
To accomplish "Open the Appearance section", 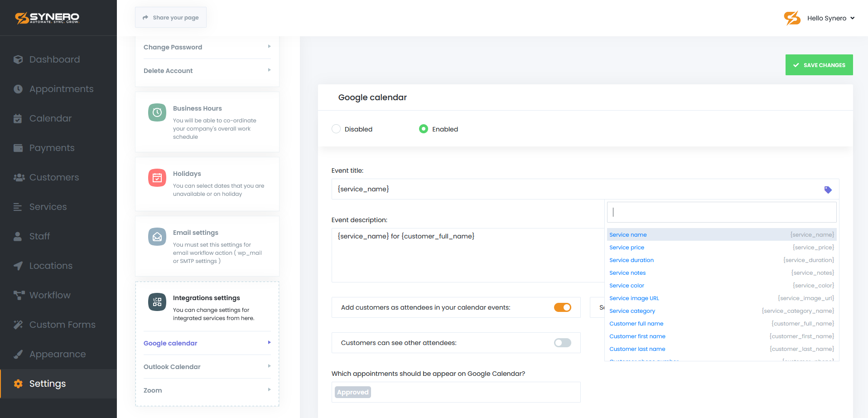I will coord(58,354).
